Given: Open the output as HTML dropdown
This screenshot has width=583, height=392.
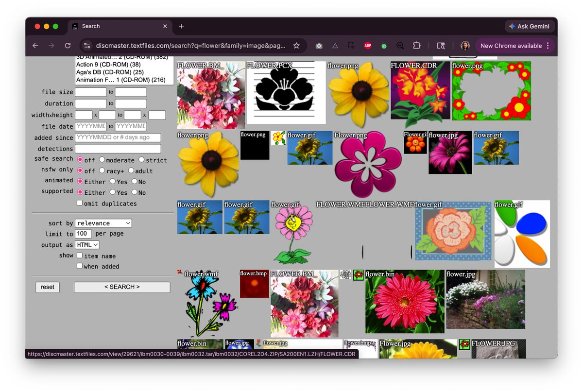Looking at the screenshot, I should tap(87, 245).
